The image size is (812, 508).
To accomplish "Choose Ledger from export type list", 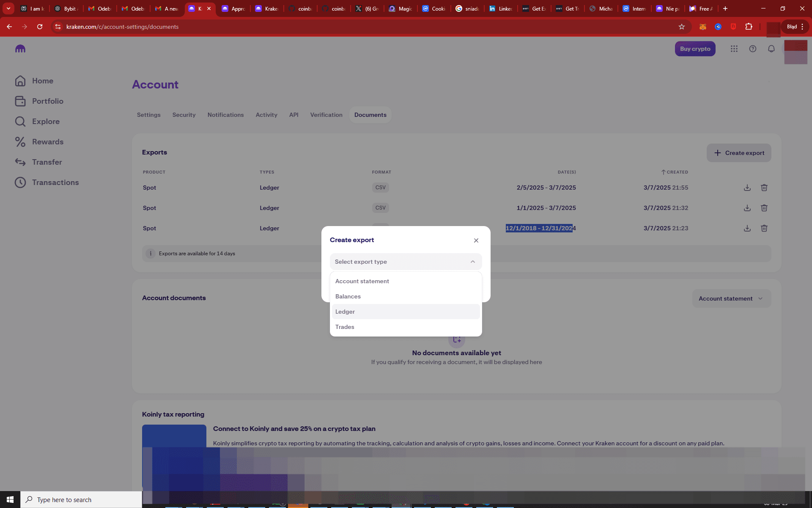I will [x=406, y=312].
